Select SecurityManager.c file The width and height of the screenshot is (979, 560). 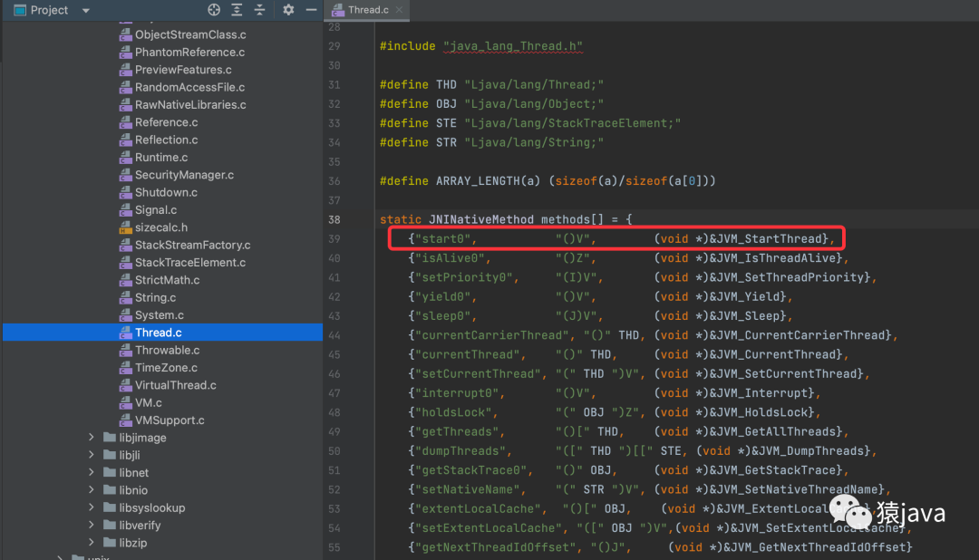[184, 175]
